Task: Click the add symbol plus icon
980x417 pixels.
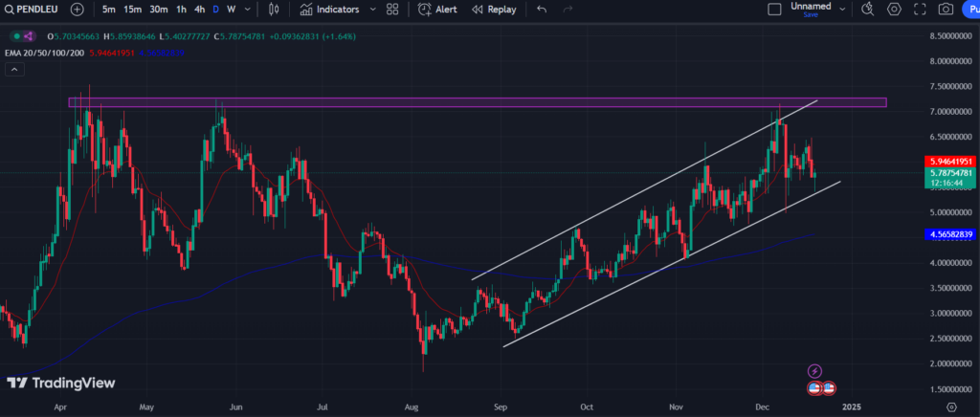Action: coord(77,10)
